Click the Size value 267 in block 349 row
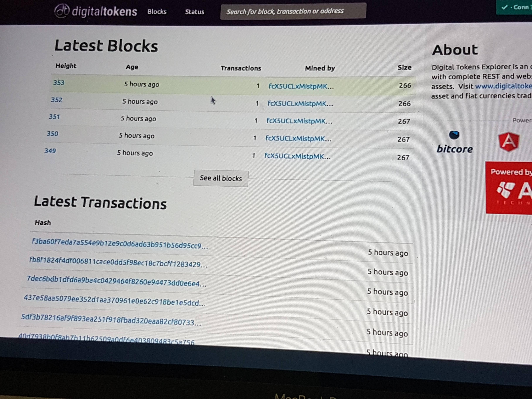 click(403, 158)
